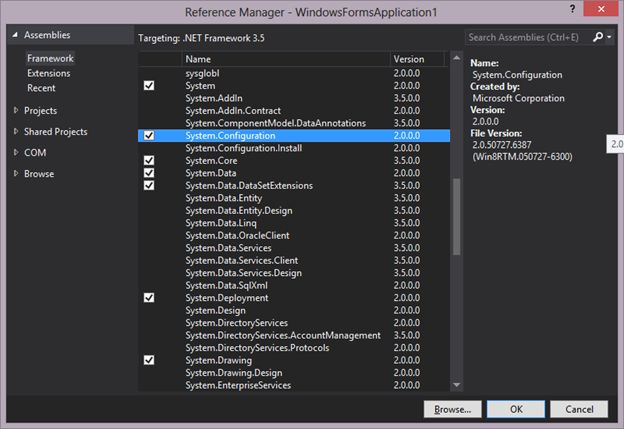This screenshot has height=429, width=624.
Task: Click the assembly list scrollbar thumb
Action: 456,216
